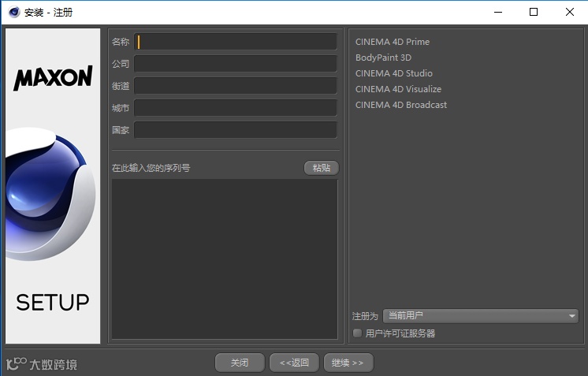Select BodyPaint 3D in list
The width and height of the screenshot is (588, 376).
pyautogui.click(x=383, y=58)
